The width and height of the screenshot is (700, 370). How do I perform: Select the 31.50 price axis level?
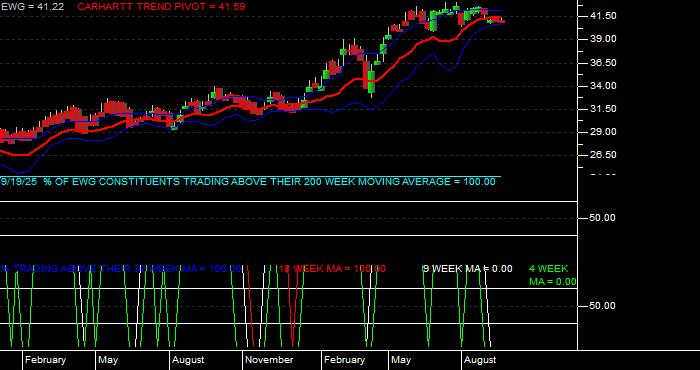[x=604, y=109]
